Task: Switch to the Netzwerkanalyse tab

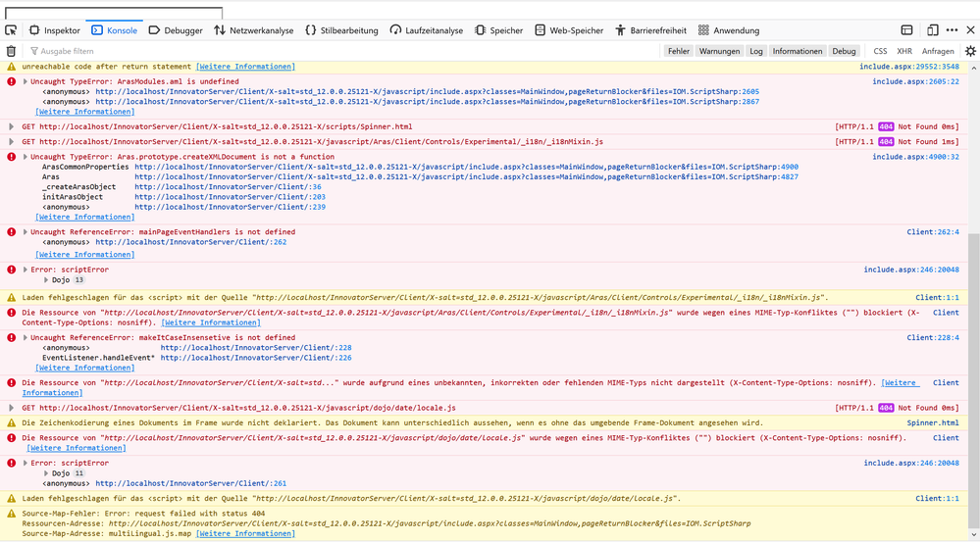Action: (x=253, y=30)
